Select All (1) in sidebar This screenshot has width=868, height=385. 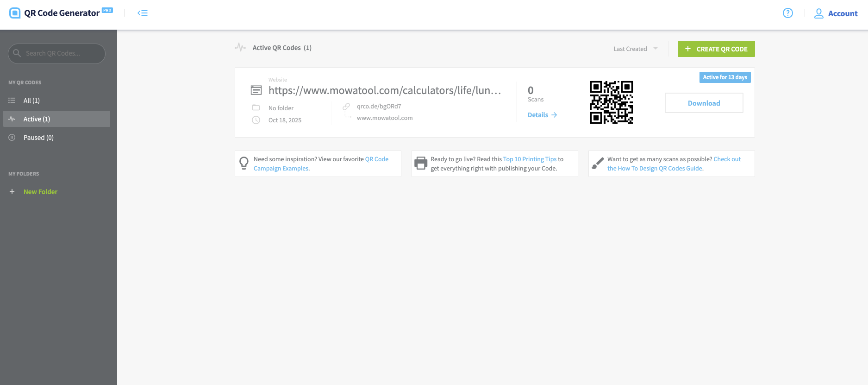tap(56, 101)
